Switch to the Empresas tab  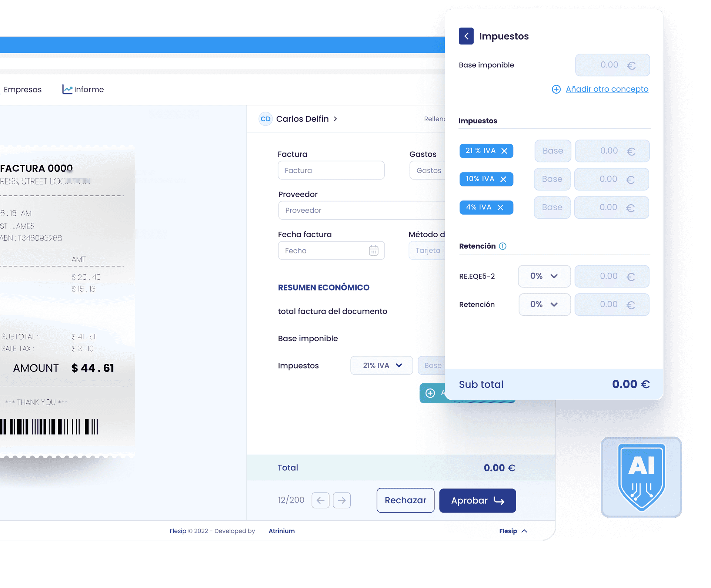click(x=23, y=90)
